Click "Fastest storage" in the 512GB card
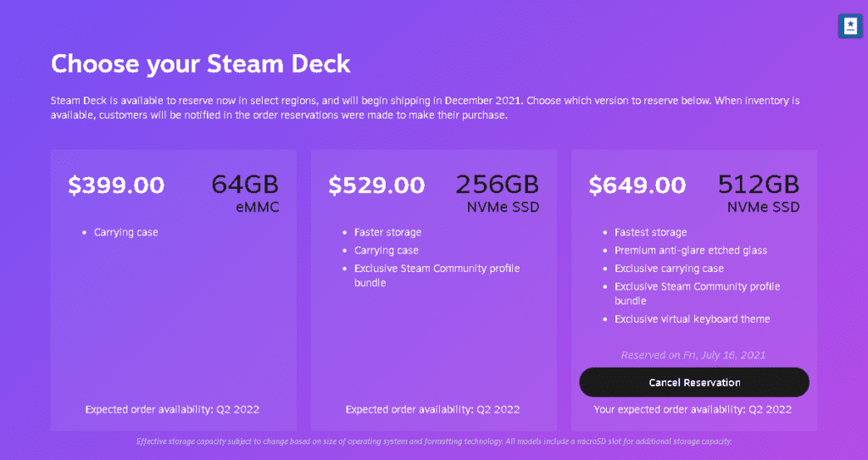This screenshot has width=868, height=460. (x=650, y=232)
